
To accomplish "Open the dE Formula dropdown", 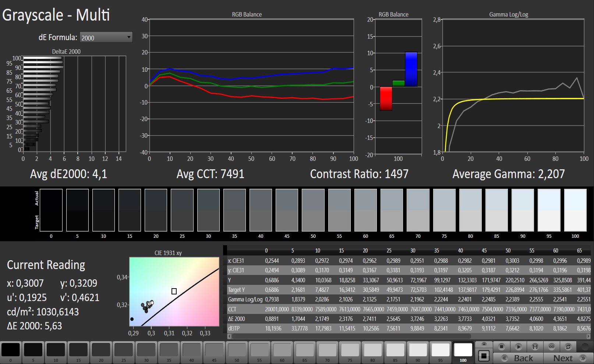I will click(106, 38).
